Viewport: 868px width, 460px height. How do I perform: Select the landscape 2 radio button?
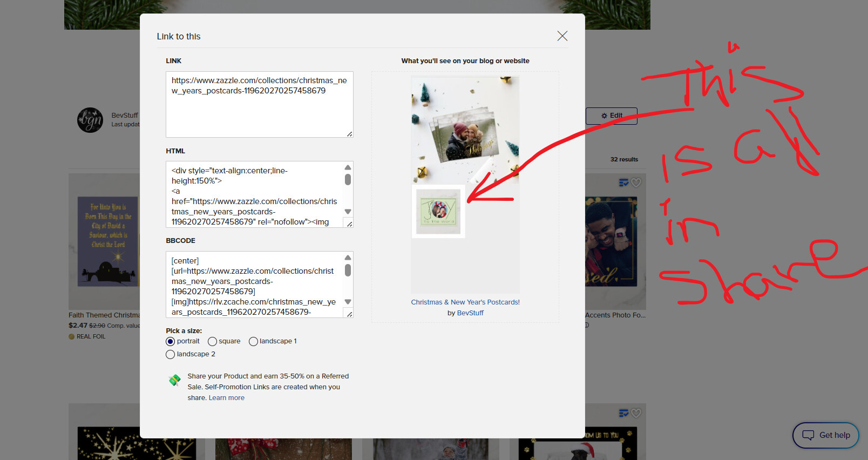[170, 354]
